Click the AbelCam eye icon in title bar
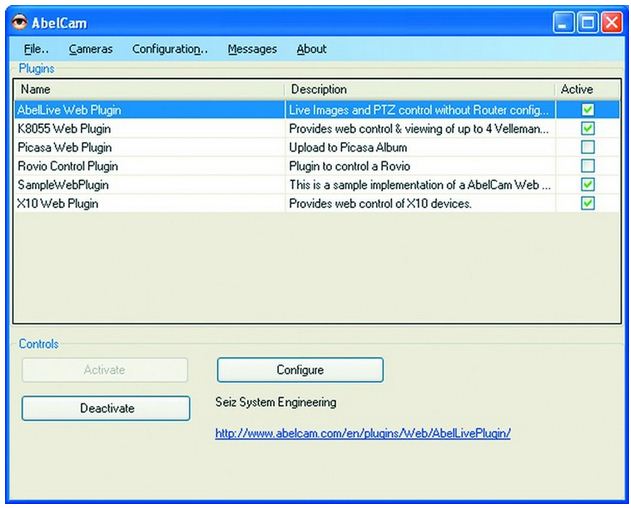631x508 pixels. 19,22
